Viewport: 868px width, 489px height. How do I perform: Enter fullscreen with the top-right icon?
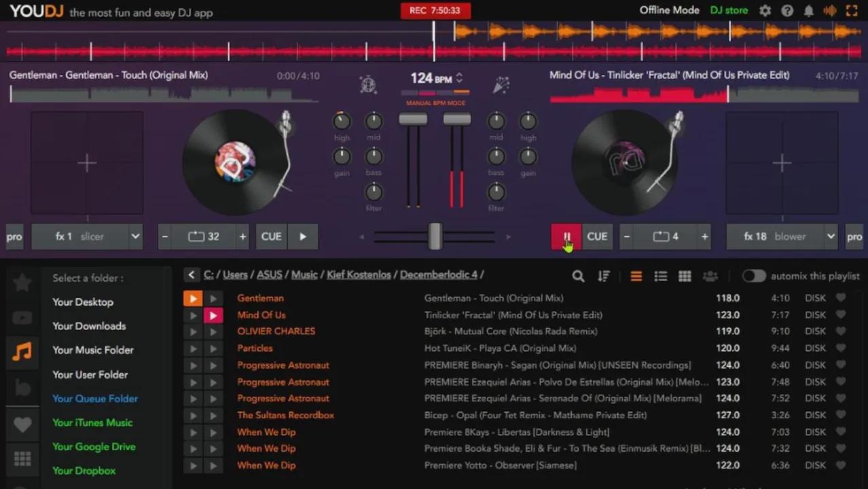[851, 11]
